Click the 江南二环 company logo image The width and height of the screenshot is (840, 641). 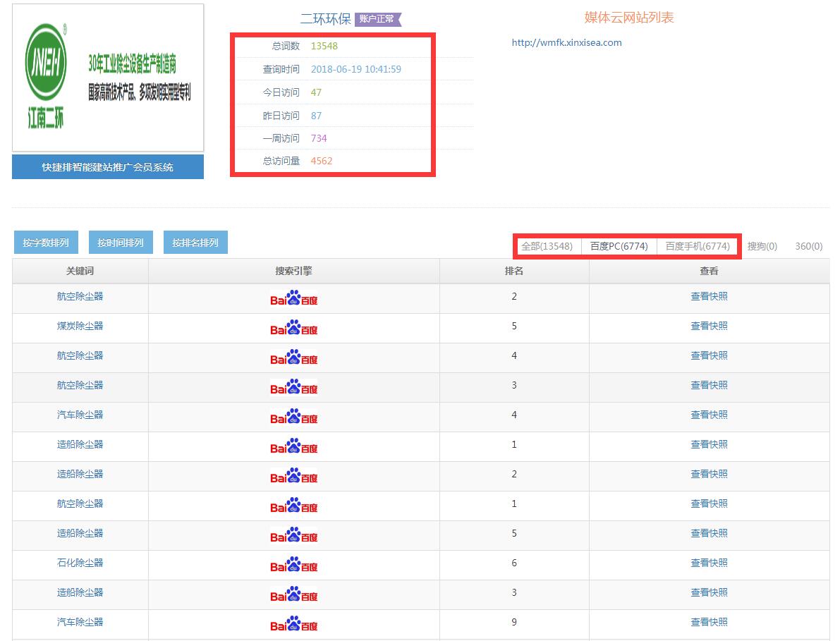point(108,77)
